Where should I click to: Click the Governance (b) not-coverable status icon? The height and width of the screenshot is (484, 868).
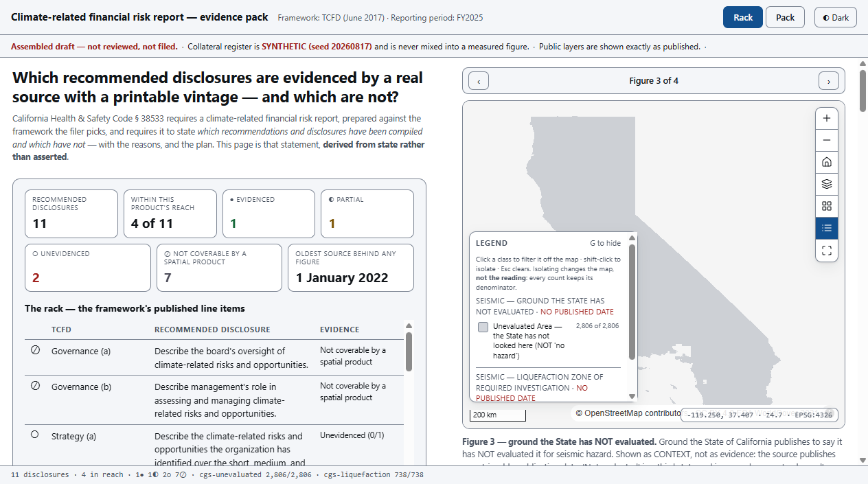click(35, 386)
